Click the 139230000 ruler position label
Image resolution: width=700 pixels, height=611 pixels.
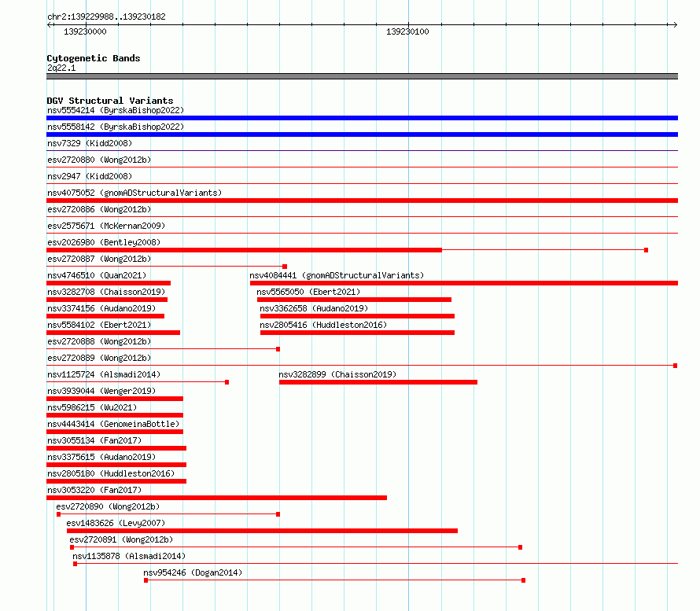(x=85, y=31)
